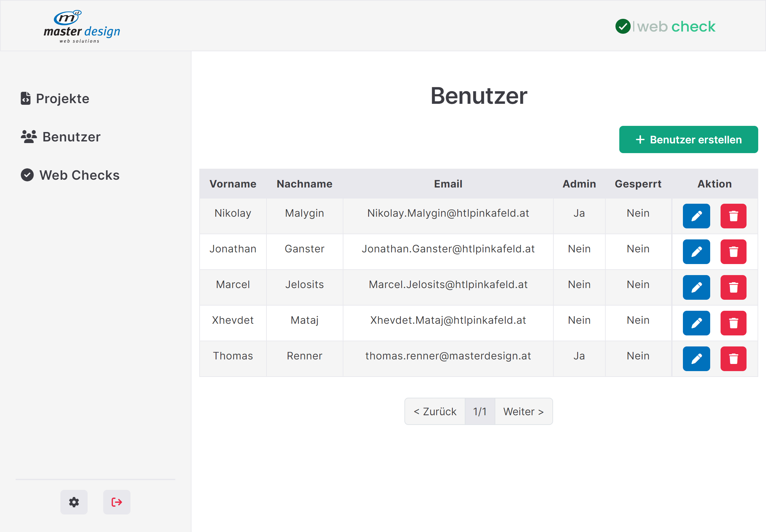The image size is (766, 532).
Task: Edit user Nikolay Malygin with pencil icon
Action: pyautogui.click(x=696, y=216)
